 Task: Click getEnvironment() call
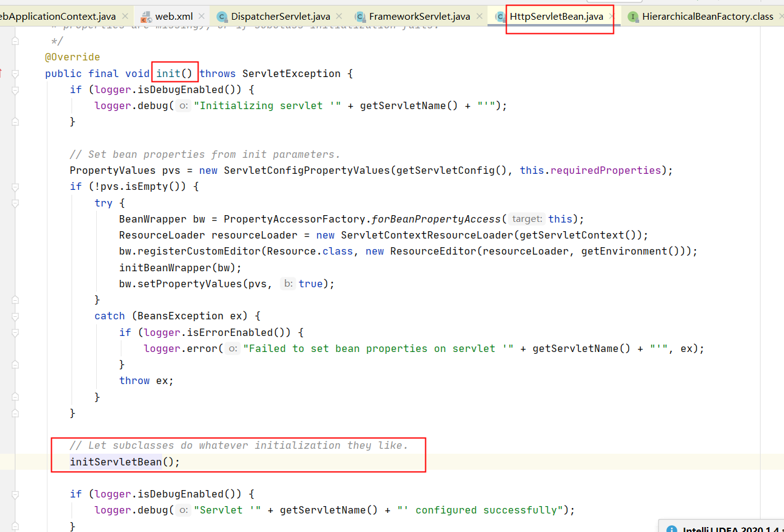click(630, 251)
